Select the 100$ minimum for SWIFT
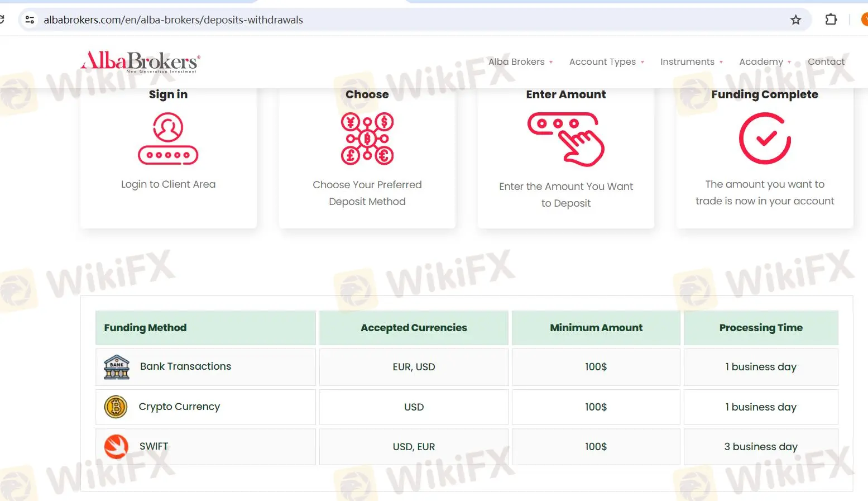The width and height of the screenshot is (868, 501). pyautogui.click(x=596, y=447)
